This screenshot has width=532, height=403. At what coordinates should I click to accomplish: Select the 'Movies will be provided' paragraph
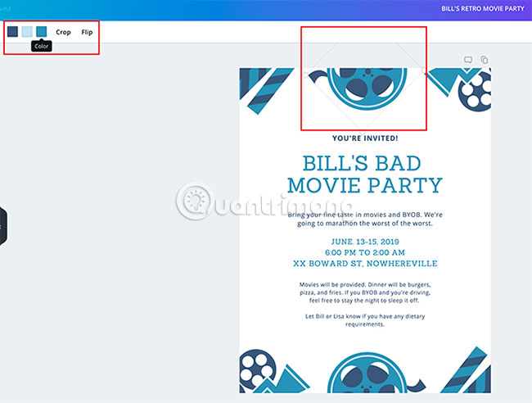[365, 292]
